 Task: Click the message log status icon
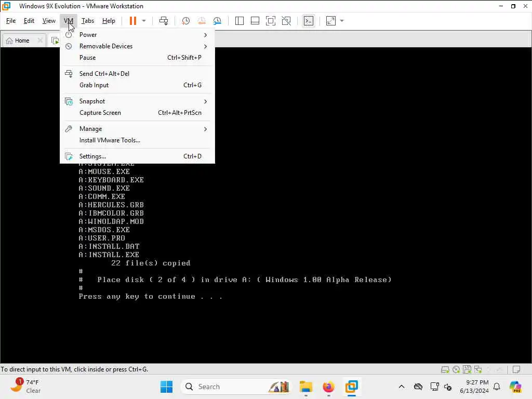(516, 369)
